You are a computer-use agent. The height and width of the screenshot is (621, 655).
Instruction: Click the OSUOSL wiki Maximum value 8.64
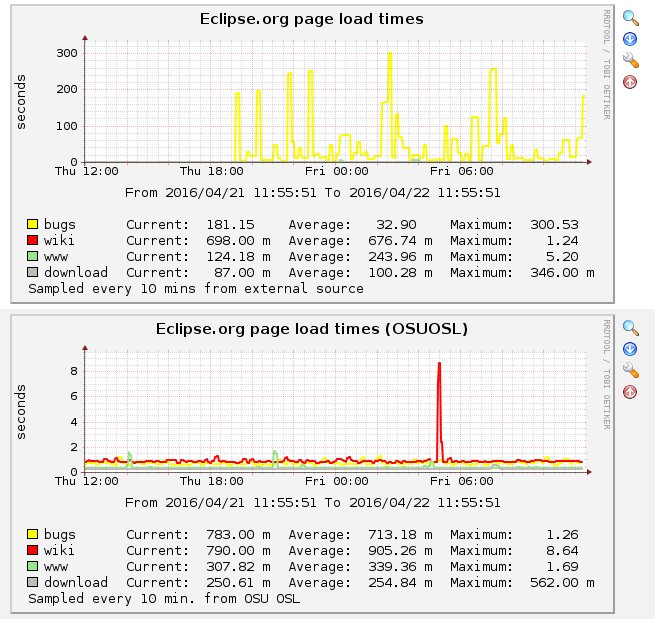point(562,550)
